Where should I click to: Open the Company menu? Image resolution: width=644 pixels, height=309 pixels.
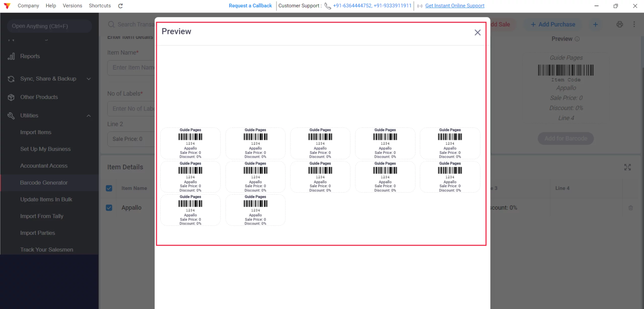[28, 6]
